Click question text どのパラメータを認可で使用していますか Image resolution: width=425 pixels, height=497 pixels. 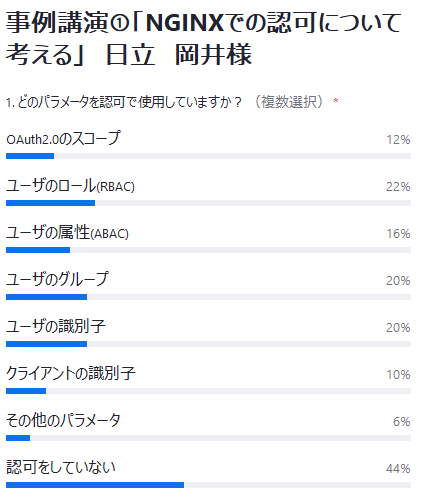tap(129, 102)
